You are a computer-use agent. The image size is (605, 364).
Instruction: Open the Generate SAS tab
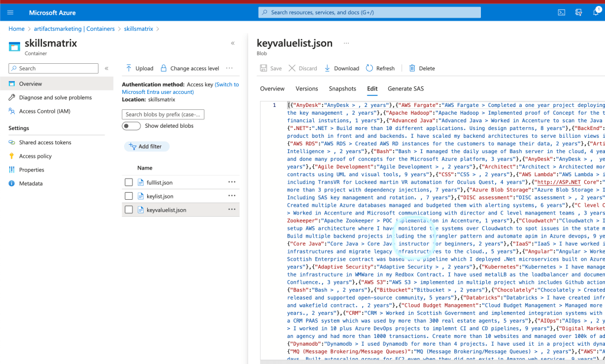coord(405,89)
